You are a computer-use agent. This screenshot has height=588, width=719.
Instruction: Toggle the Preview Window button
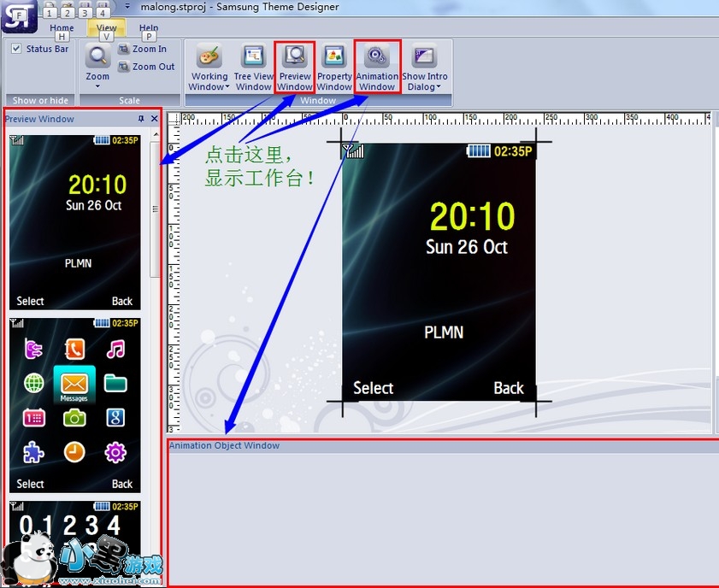[x=295, y=67]
